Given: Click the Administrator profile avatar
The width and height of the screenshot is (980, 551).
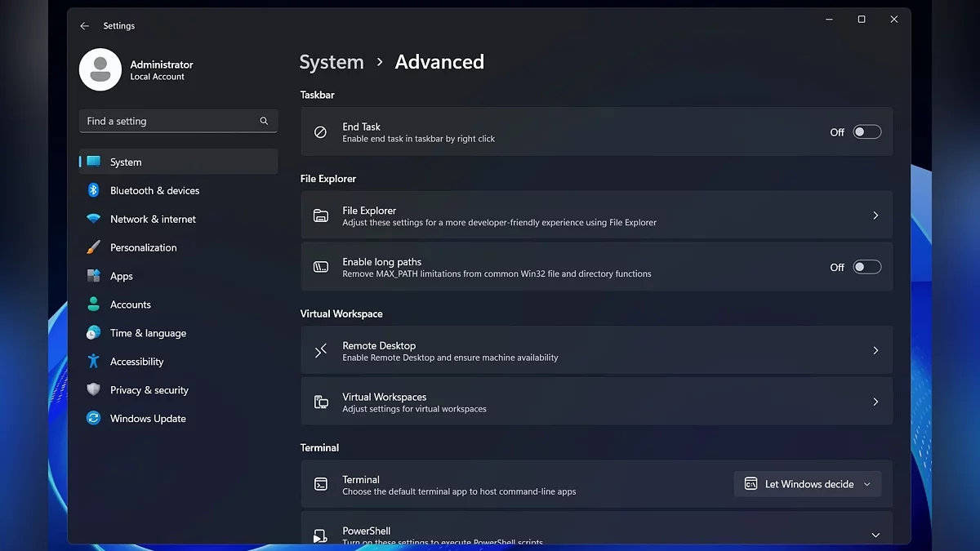Looking at the screenshot, I should point(100,70).
